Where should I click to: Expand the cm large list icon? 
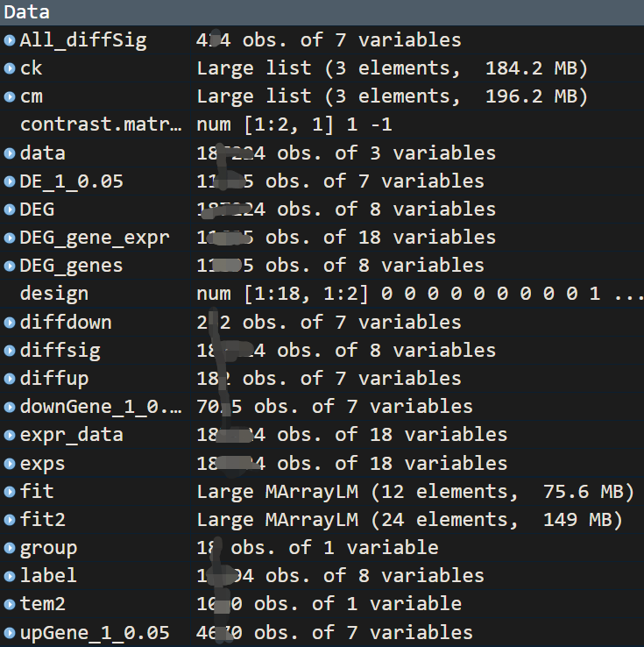point(10,96)
